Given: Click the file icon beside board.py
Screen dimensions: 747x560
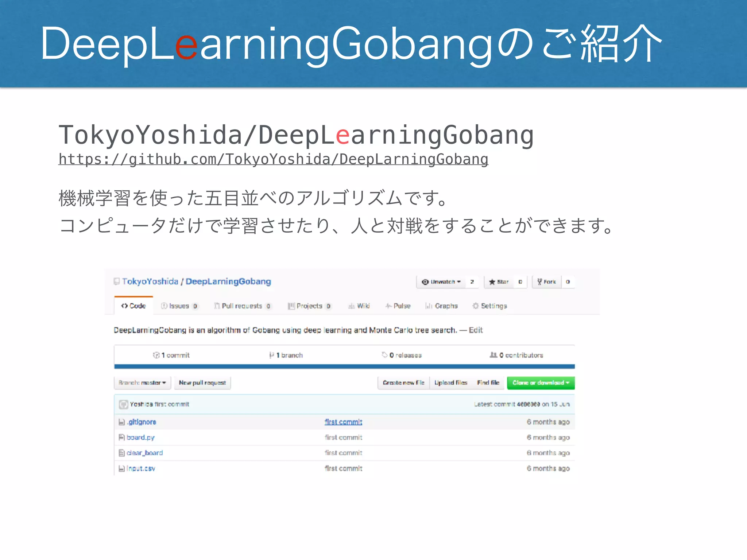Looking at the screenshot, I should 121,437.
